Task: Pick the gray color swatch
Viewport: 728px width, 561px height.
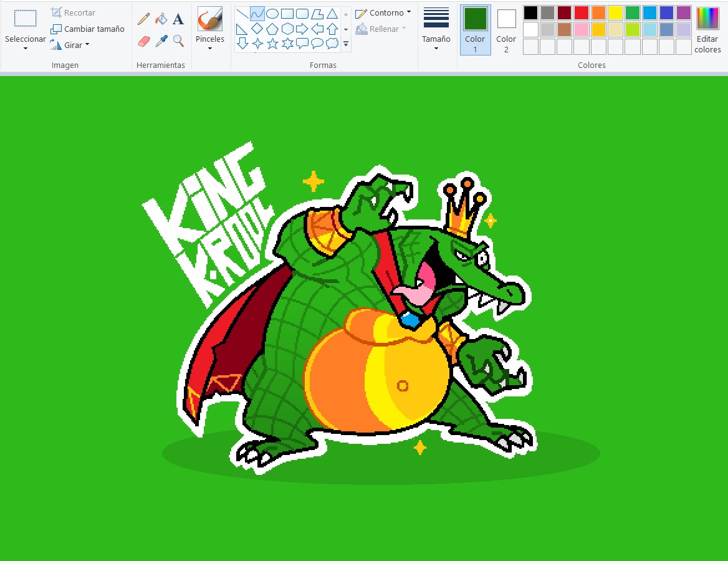Action: (x=547, y=12)
